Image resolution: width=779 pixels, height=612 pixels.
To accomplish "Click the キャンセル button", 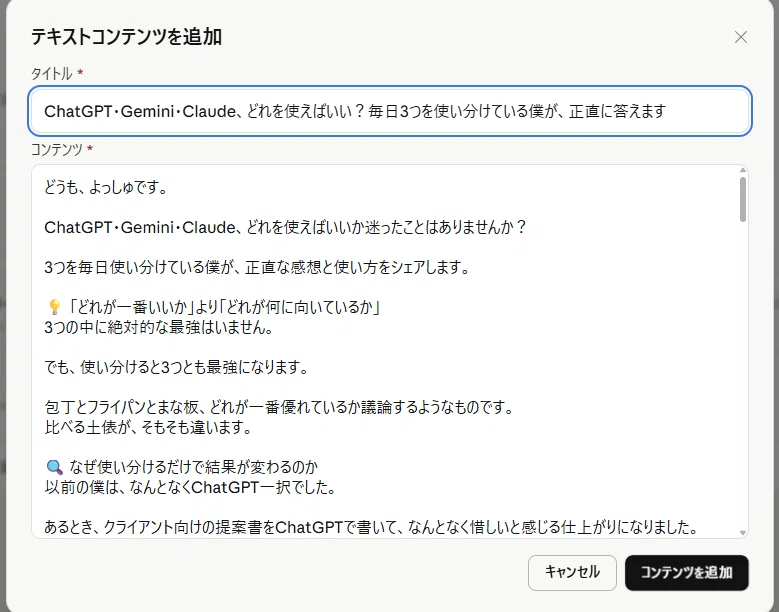I will click(572, 572).
